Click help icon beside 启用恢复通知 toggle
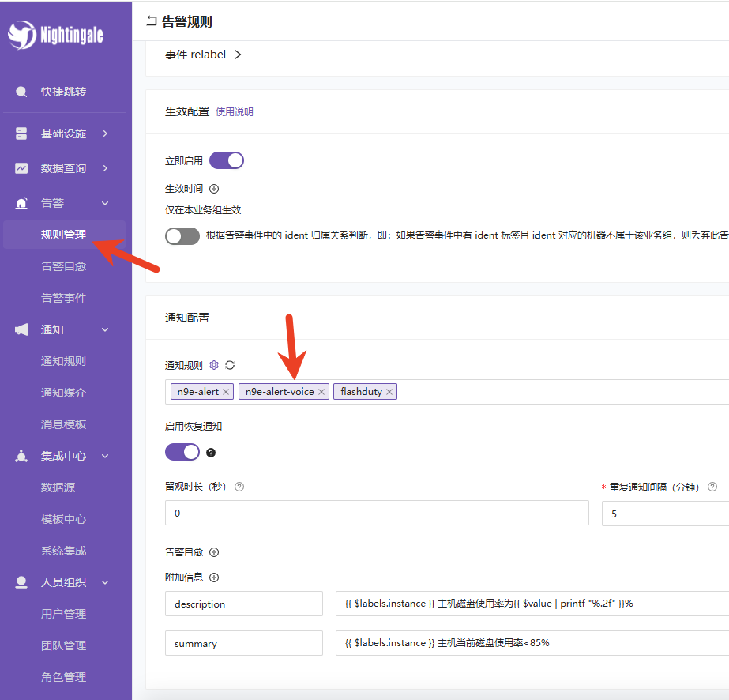 (x=211, y=453)
